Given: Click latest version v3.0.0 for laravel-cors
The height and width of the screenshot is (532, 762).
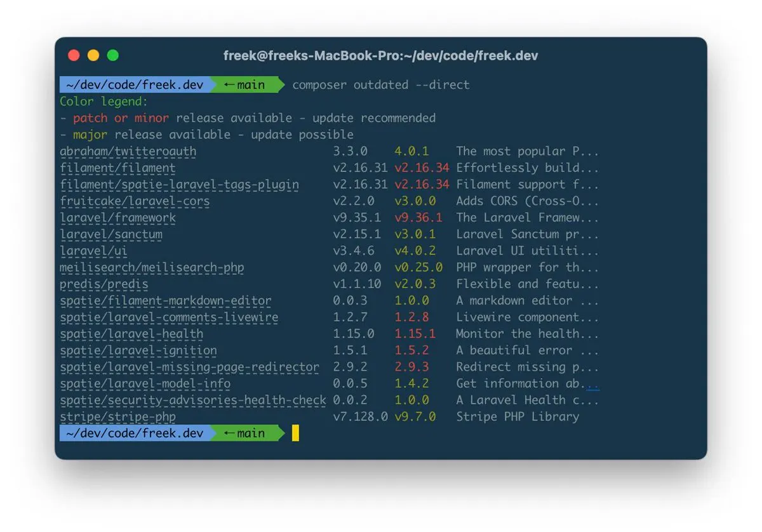Looking at the screenshot, I should coord(415,201).
